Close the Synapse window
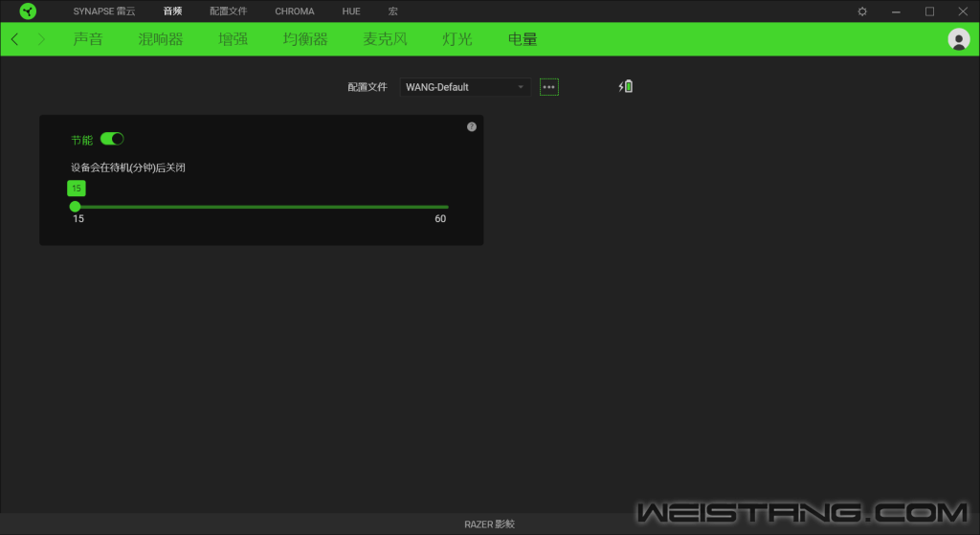The width and height of the screenshot is (980, 535). pyautogui.click(x=963, y=11)
